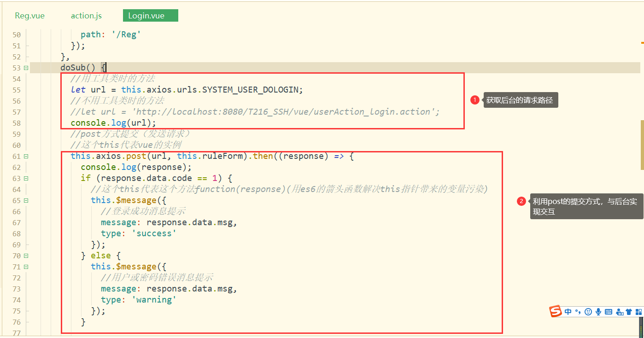
Task: Click the comment '//用工具类时的方法'
Action: click(x=113, y=79)
